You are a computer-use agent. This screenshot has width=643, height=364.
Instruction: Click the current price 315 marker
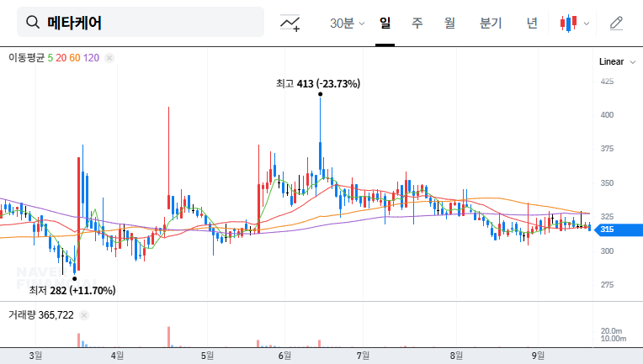point(619,229)
